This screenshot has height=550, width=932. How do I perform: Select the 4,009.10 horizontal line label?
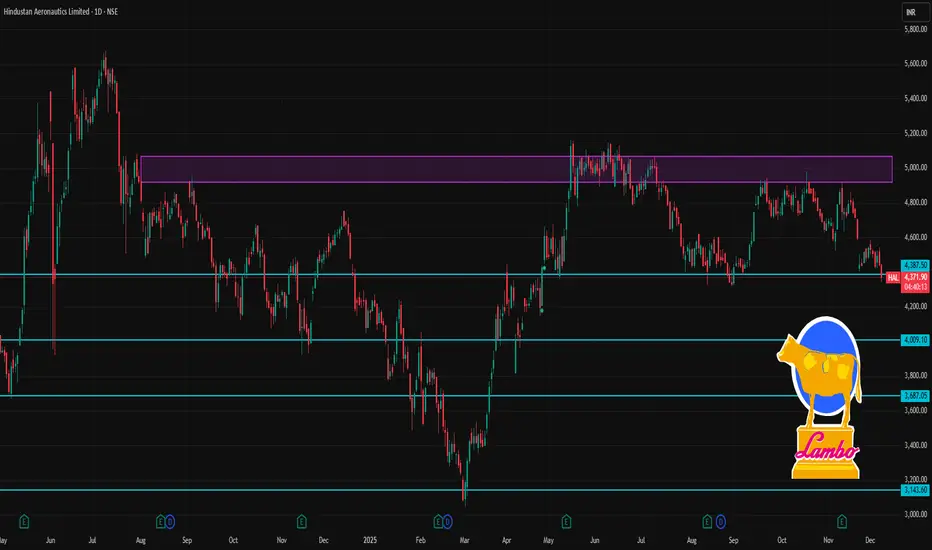[x=915, y=340]
